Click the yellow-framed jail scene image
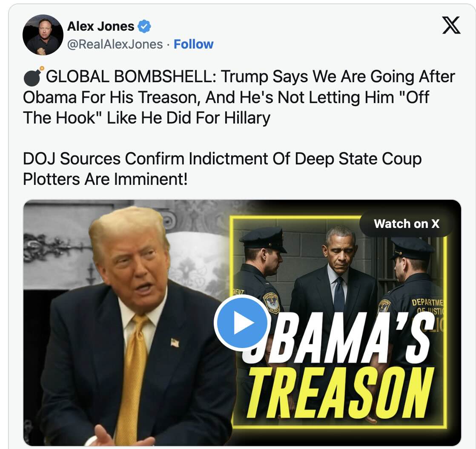476x449 pixels. click(338, 322)
